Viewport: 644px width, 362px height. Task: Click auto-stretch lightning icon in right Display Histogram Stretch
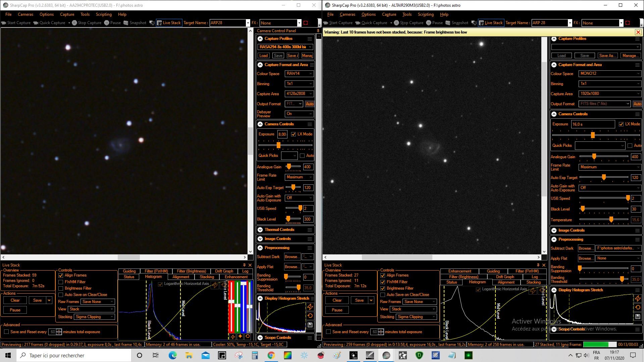point(638,298)
